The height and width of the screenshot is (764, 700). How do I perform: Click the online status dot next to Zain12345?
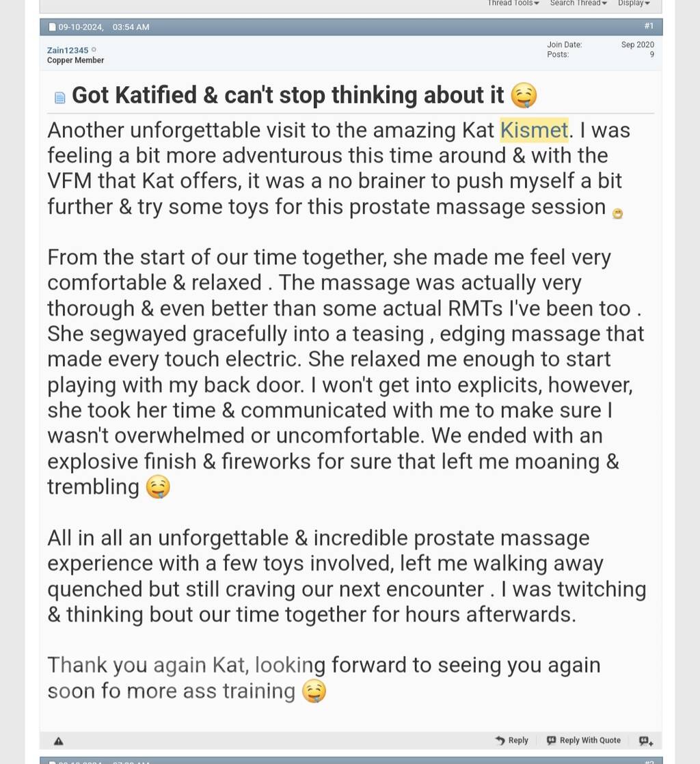[94, 50]
